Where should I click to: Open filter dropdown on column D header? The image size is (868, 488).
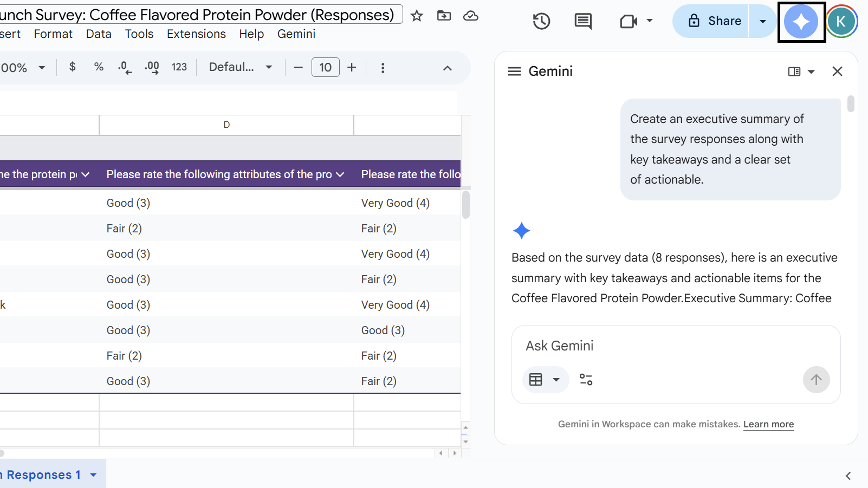(x=340, y=174)
